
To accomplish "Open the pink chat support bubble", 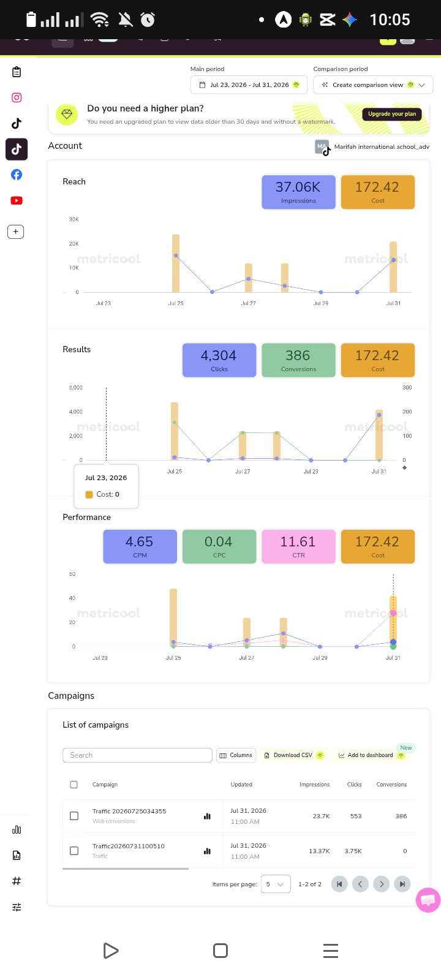I will [x=428, y=900].
